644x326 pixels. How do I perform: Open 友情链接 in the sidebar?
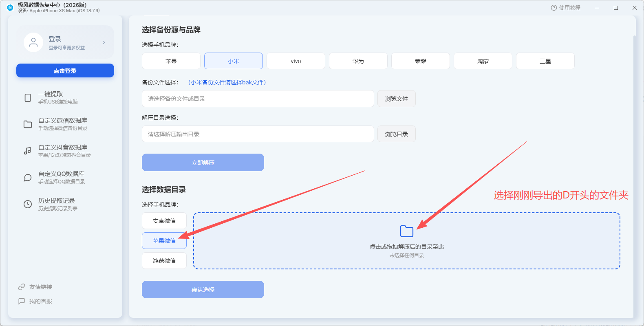(x=35, y=287)
